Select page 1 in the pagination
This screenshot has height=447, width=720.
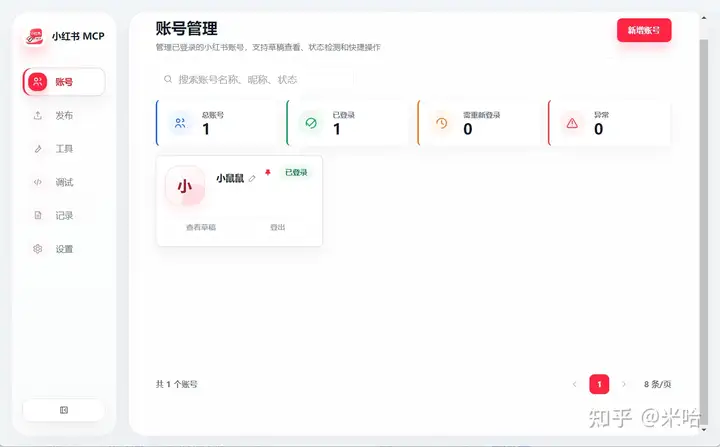tap(599, 384)
